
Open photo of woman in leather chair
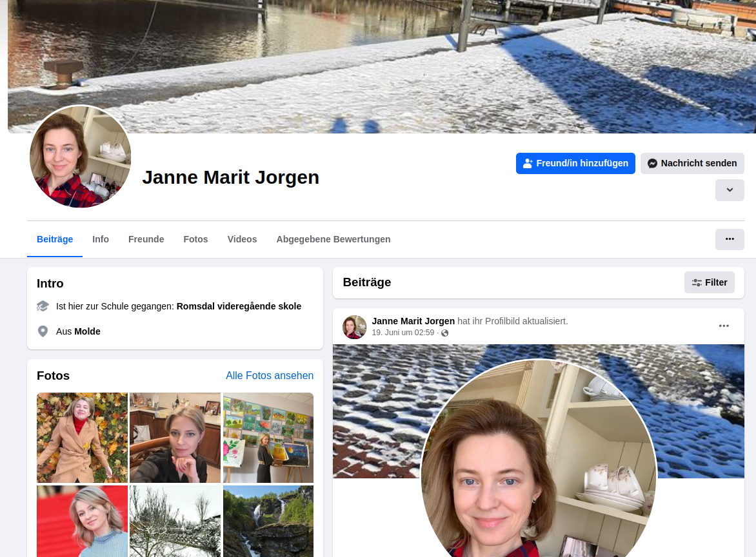coord(175,438)
